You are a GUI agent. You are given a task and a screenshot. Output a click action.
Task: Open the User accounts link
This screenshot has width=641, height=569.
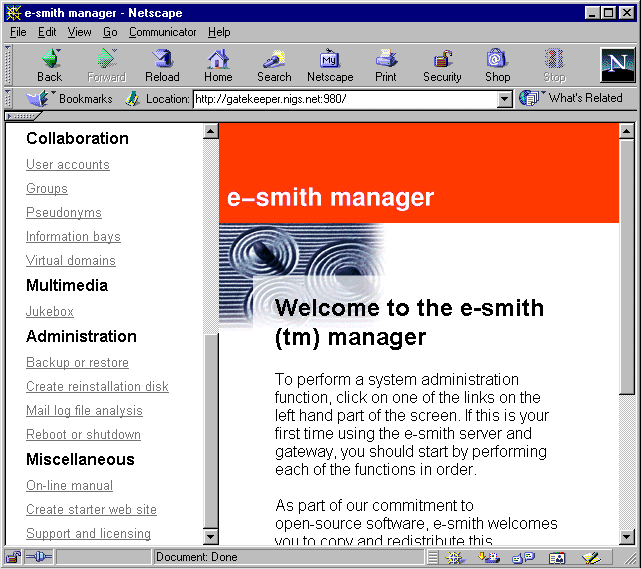68,164
